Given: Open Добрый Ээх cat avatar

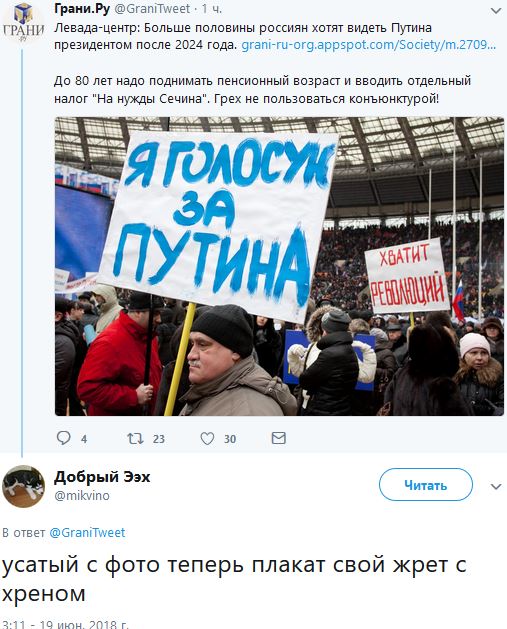Looking at the screenshot, I should (x=23, y=486).
